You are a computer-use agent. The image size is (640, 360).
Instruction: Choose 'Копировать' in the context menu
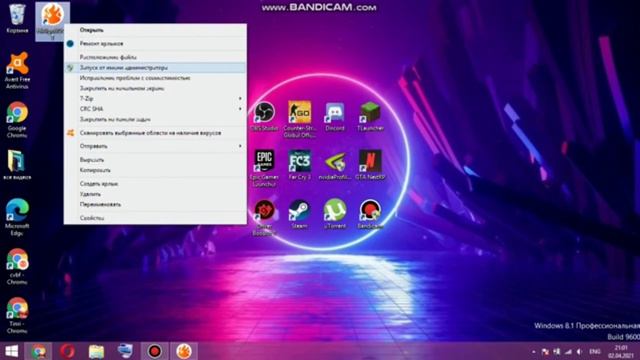point(155,170)
